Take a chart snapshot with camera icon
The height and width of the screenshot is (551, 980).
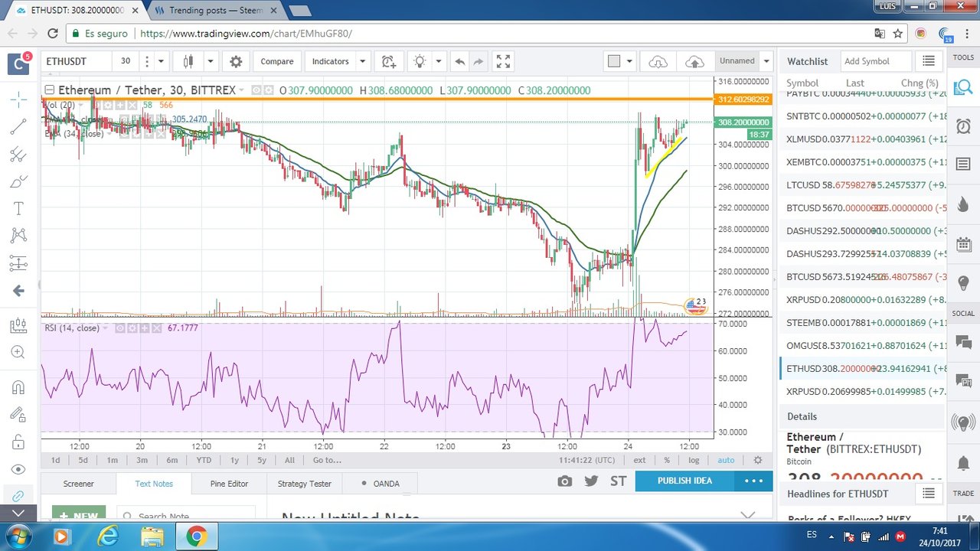click(564, 481)
